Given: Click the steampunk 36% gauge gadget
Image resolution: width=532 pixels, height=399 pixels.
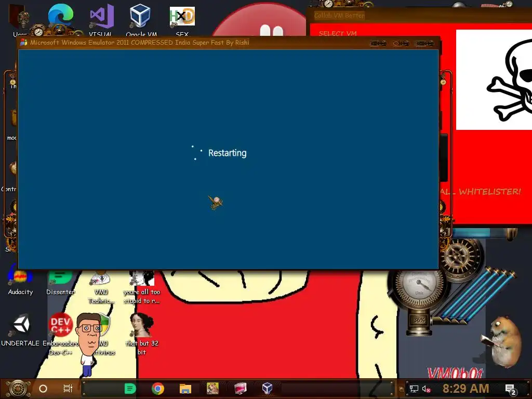Looking at the screenshot, I should [x=419, y=302].
